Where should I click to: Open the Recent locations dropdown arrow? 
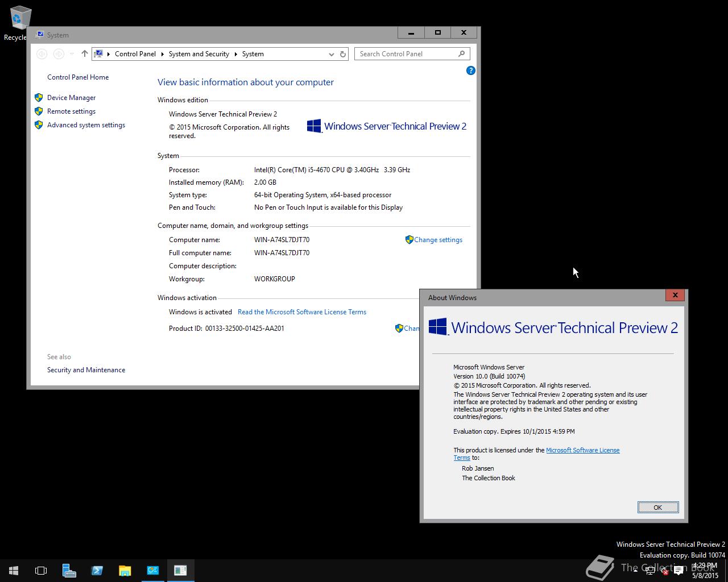(x=72, y=54)
